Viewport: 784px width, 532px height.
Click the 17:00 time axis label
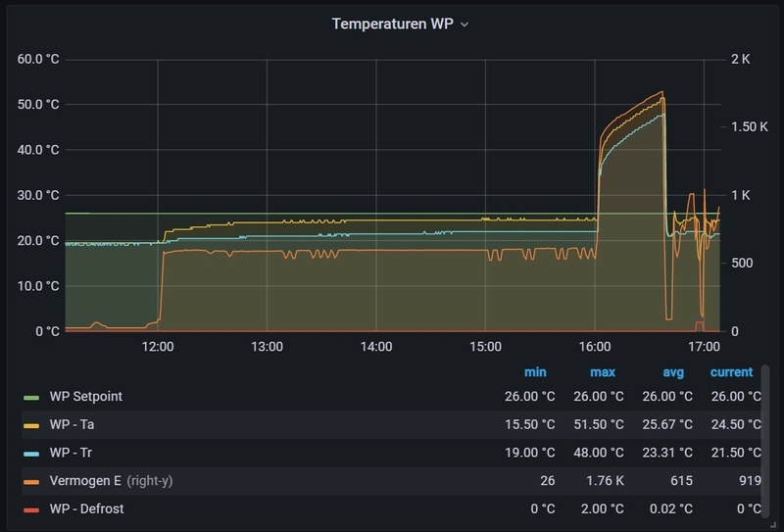(x=704, y=347)
